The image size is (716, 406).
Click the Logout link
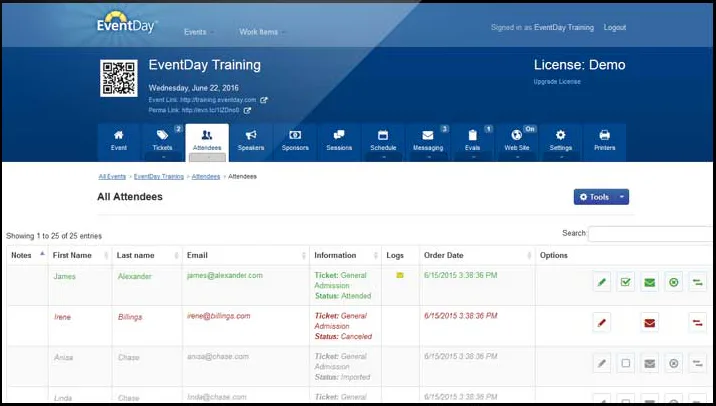coord(615,27)
